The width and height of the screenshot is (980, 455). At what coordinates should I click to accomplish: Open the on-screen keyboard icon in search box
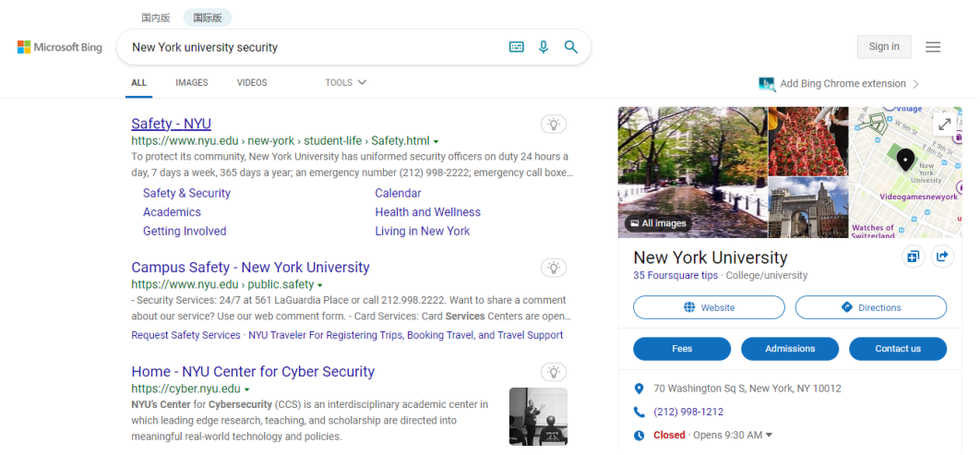(x=516, y=47)
